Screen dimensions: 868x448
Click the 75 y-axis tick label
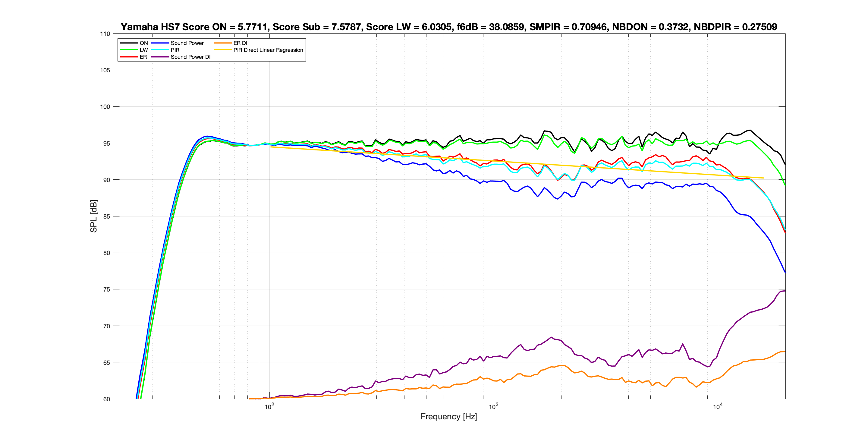pos(106,289)
